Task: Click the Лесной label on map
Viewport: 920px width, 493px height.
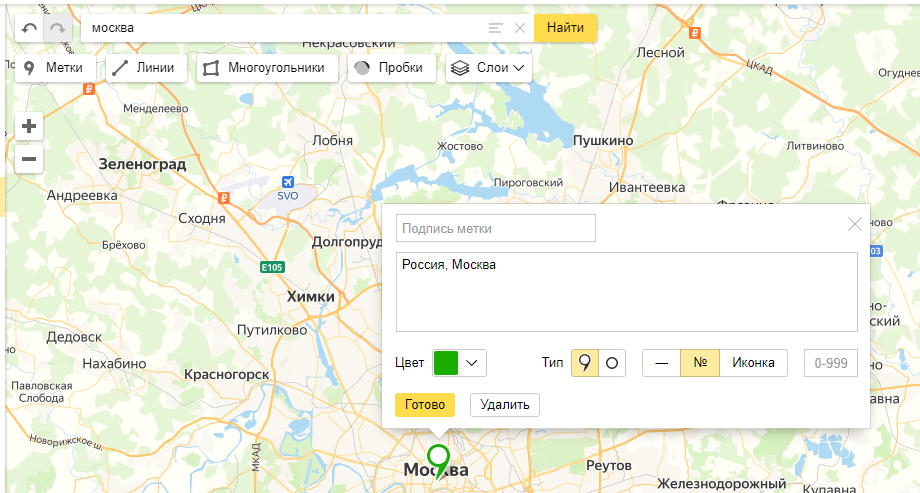Action: [x=661, y=53]
